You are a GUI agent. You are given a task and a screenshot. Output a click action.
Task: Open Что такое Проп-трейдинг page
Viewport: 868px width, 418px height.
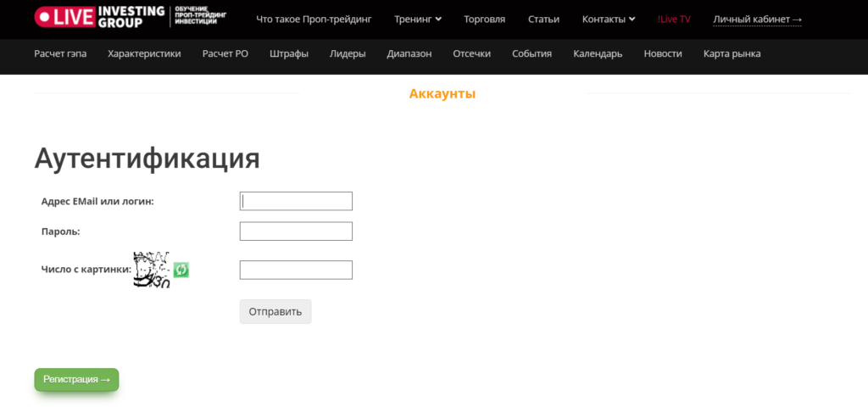coord(314,20)
